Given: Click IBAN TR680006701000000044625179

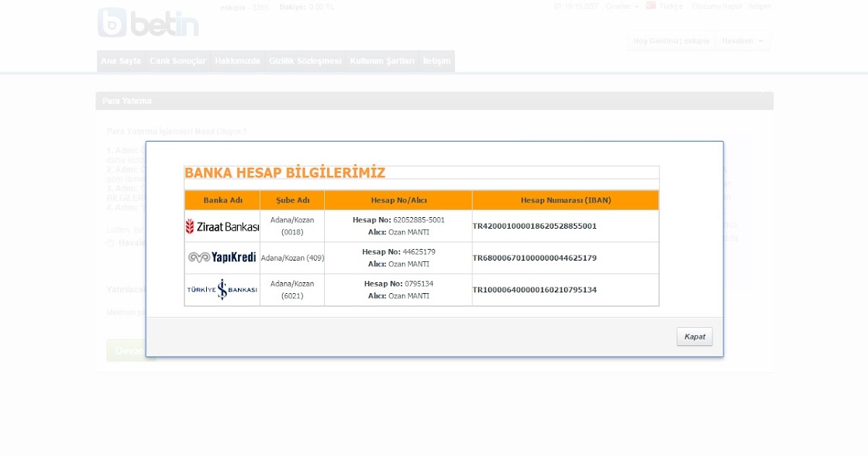Looking at the screenshot, I should 535,258.
